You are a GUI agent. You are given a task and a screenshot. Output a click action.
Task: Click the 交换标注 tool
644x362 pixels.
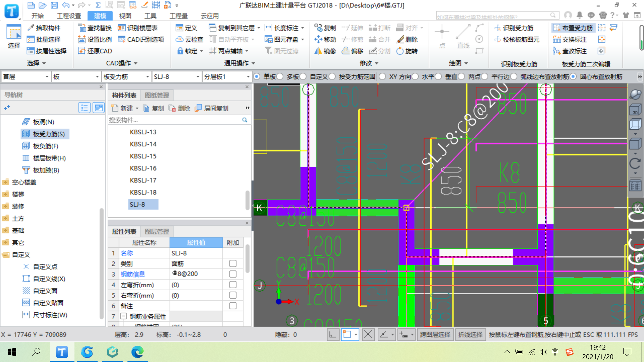click(570, 40)
